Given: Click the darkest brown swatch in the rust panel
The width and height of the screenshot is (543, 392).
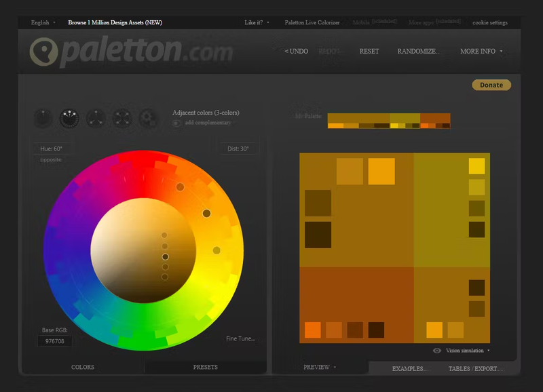Looking at the screenshot, I should [376, 330].
